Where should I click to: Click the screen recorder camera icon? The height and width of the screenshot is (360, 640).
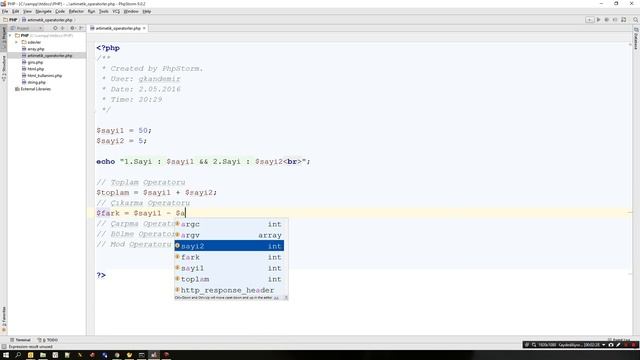pyautogui.click(x=611, y=345)
